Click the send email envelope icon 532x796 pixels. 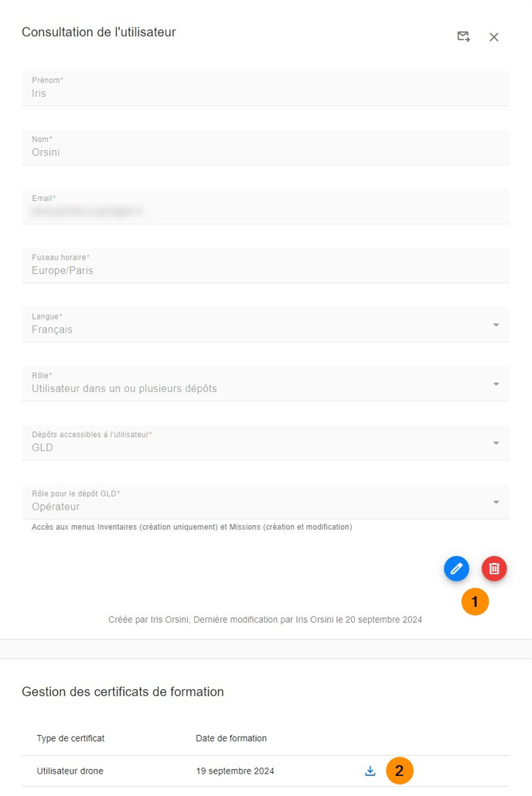463,36
